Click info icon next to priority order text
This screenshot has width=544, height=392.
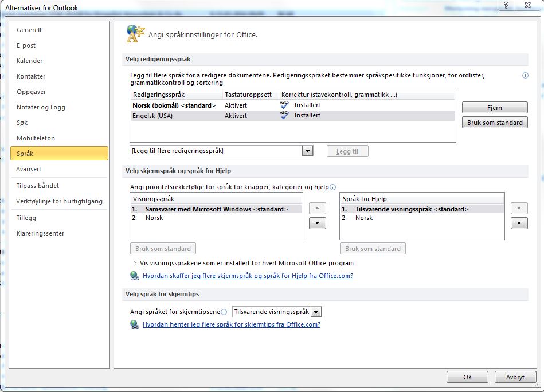pos(332,187)
